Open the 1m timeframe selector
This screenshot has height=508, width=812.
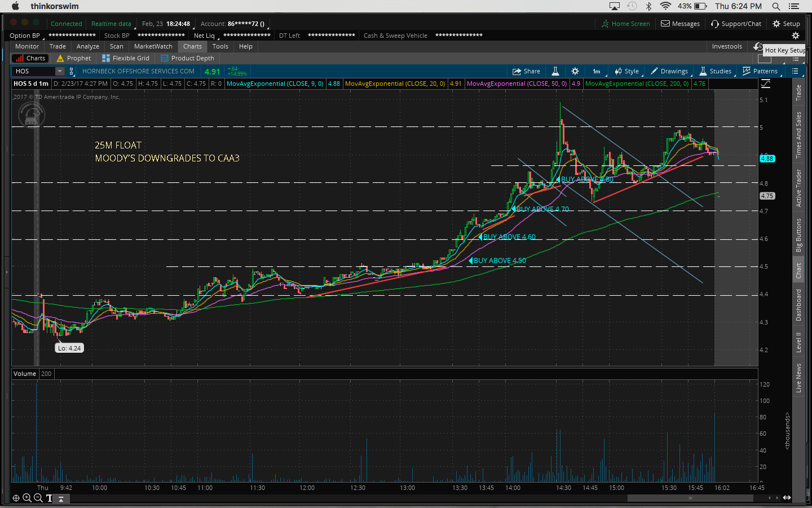tap(597, 71)
